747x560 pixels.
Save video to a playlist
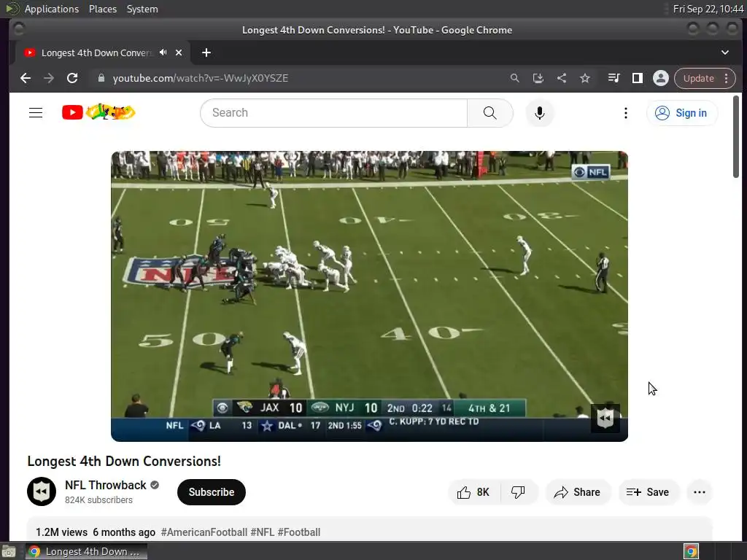pos(648,492)
